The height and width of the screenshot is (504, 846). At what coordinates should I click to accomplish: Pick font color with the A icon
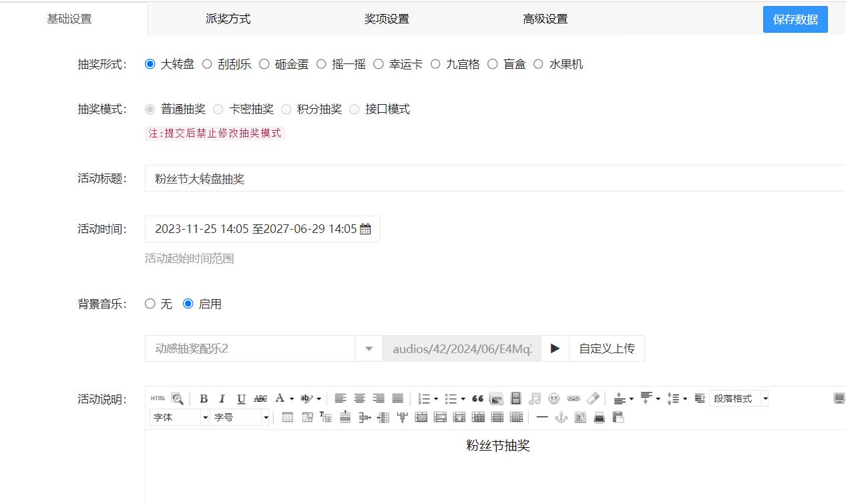(280, 399)
